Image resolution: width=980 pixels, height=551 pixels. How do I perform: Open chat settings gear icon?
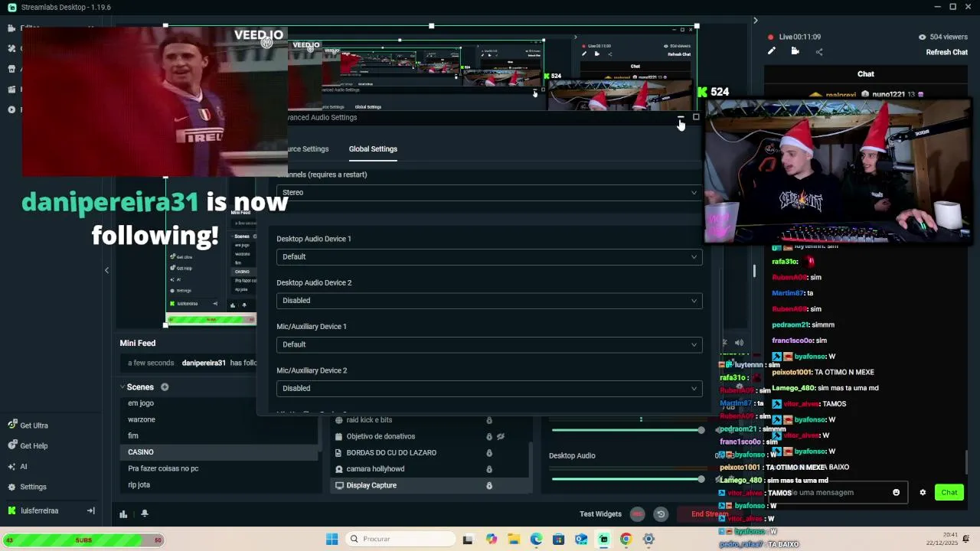click(x=923, y=493)
